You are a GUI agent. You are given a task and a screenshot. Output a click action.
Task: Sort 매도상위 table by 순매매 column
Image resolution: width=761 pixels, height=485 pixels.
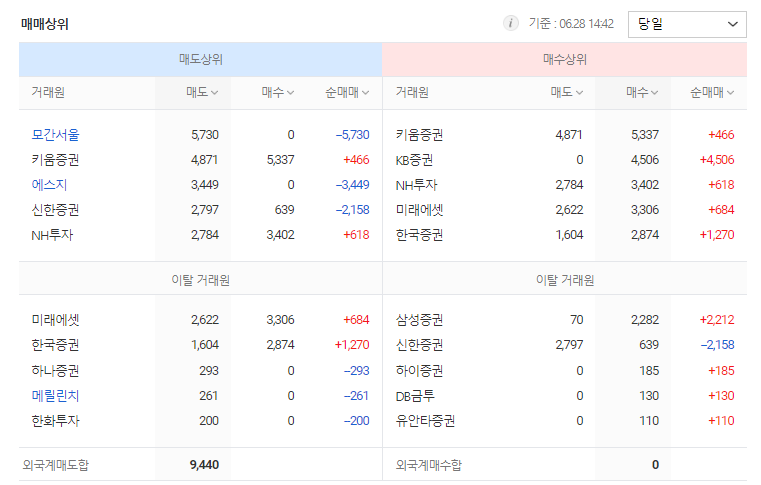coord(347,92)
